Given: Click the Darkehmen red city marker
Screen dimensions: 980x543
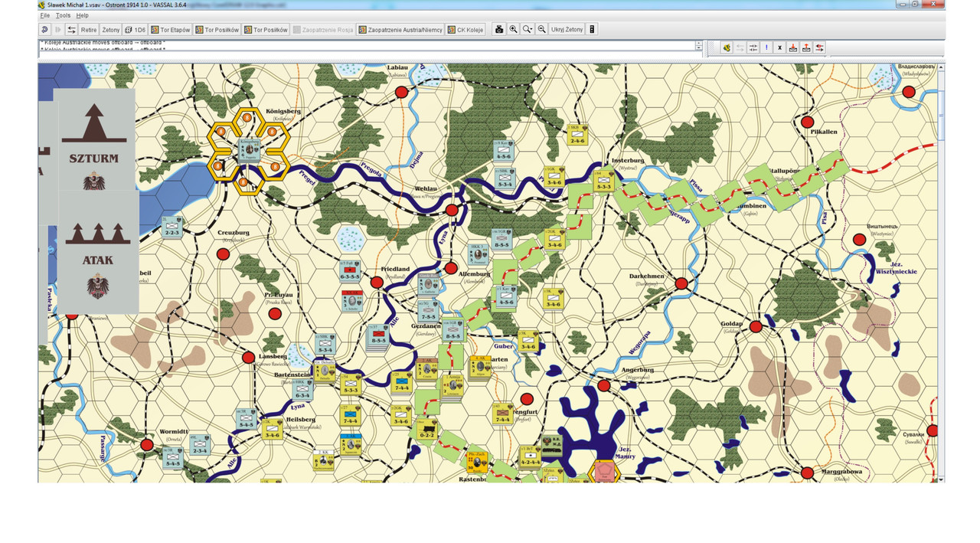Looking at the screenshot, I should pos(681,283).
